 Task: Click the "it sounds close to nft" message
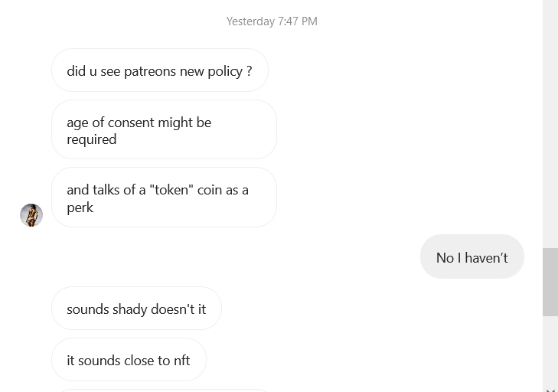coord(129,360)
